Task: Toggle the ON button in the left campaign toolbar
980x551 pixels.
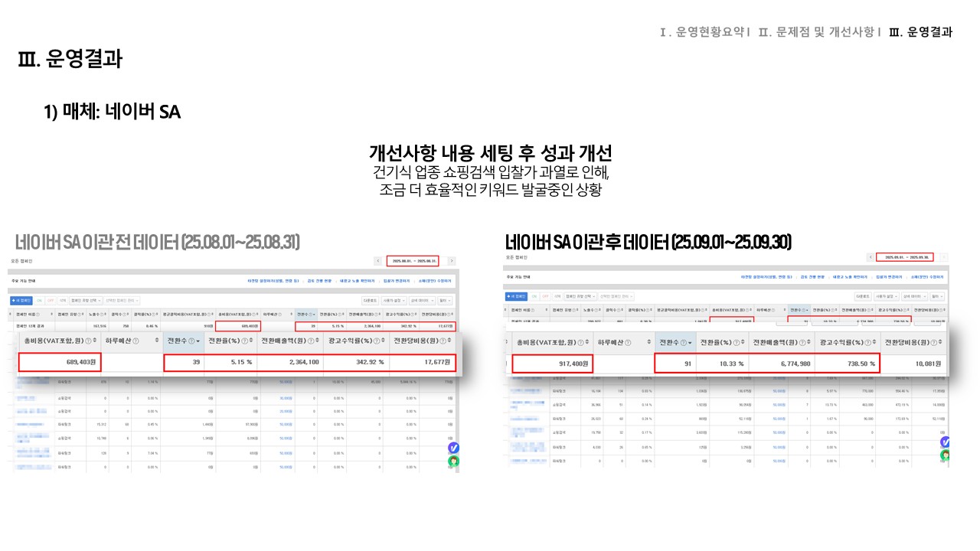Action: coord(40,301)
